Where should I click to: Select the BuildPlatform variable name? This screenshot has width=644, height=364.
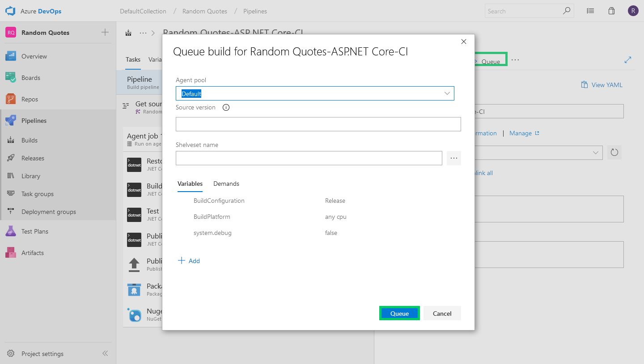click(212, 217)
